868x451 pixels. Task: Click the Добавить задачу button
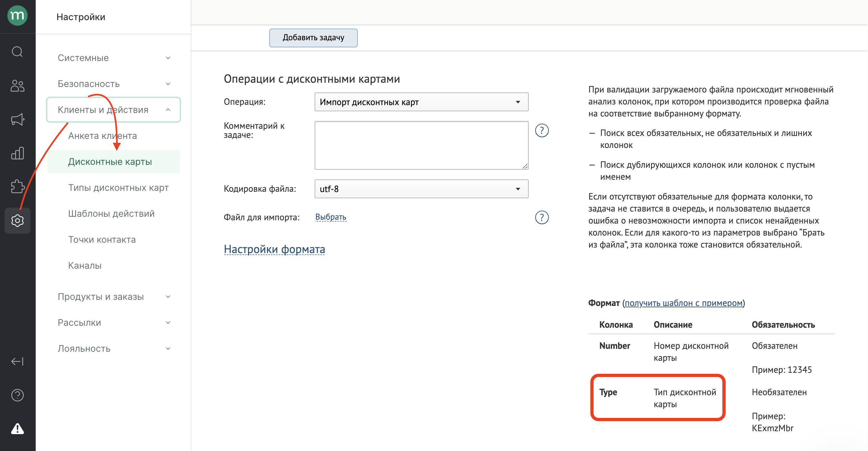313,38
